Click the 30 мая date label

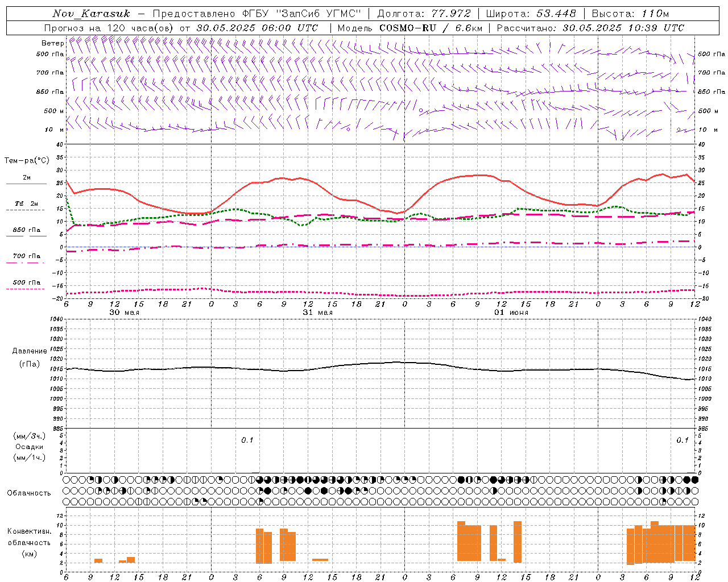pyautogui.click(x=124, y=313)
